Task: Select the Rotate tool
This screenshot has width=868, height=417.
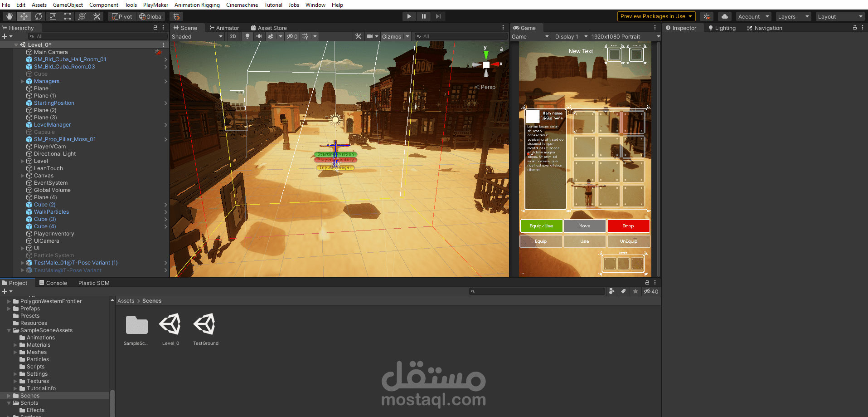Action: [x=39, y=16]
